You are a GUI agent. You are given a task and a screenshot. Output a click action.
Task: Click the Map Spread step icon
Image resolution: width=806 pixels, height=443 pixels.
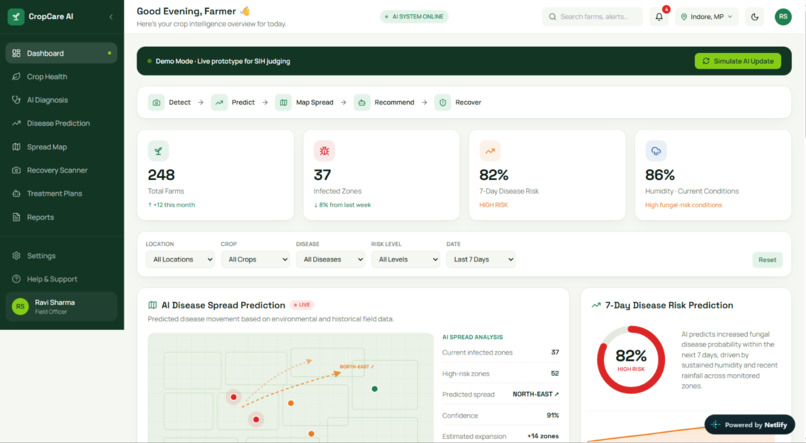point(283,102)
